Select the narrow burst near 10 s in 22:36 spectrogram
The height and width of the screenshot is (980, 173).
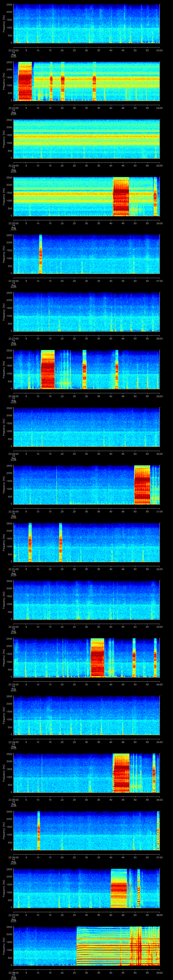click(38, 831)
